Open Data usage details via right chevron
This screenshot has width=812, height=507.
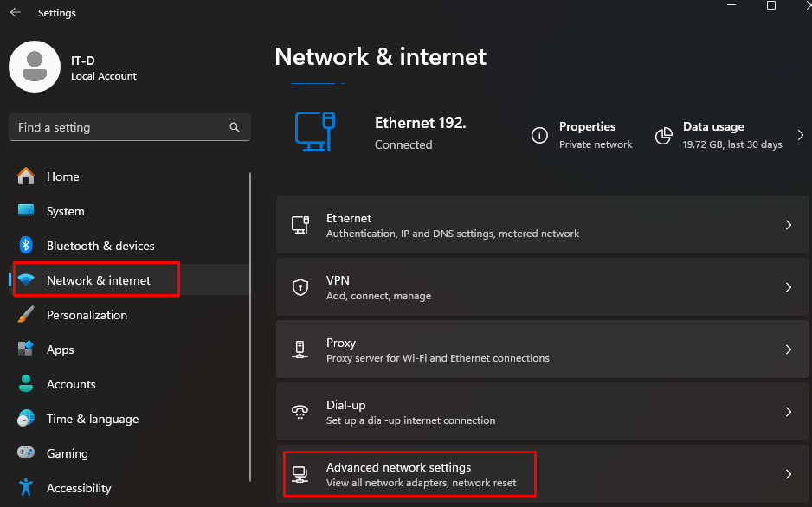tap(800, 135)
